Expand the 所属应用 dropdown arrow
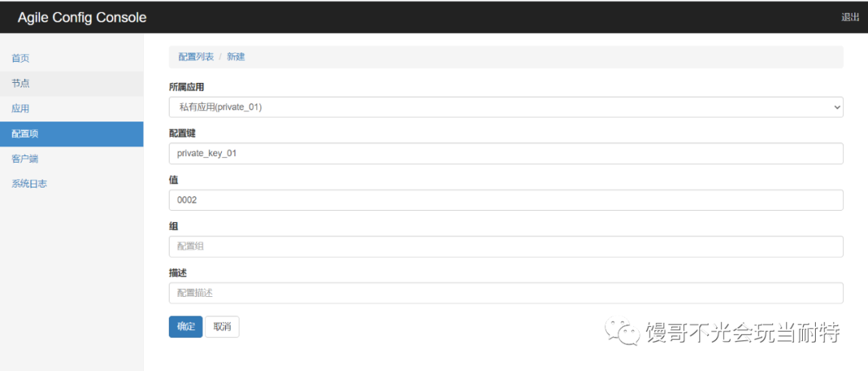The width and height of the screenshot is (868, 371). point(837,108)
